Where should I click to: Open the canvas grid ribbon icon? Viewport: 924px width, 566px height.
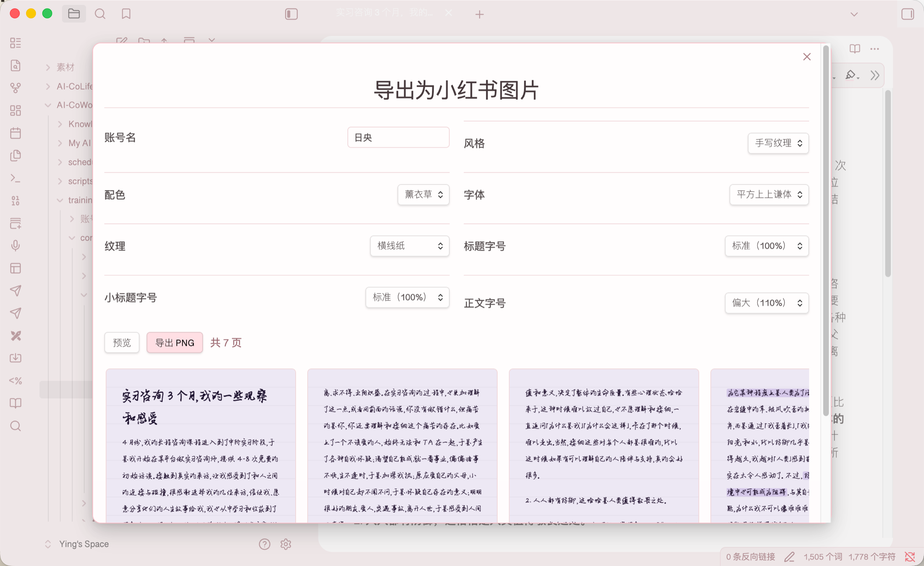(15, 111)
